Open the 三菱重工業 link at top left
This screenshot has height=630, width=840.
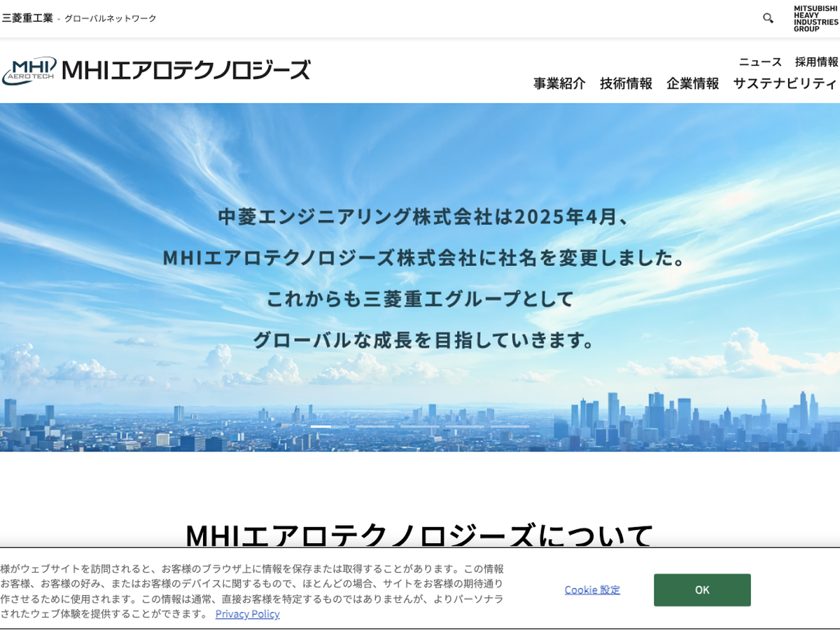coord(27,18)
